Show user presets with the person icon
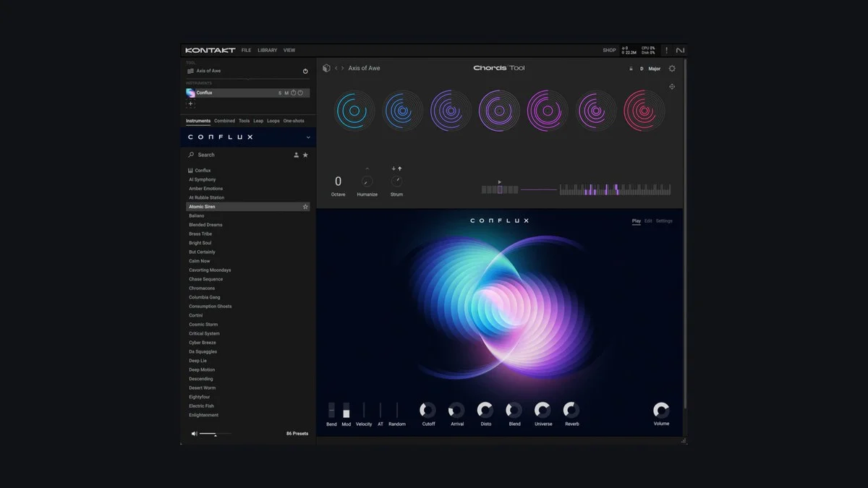The width and height of the screenshot is (868, 488). (x=296, y=155)
